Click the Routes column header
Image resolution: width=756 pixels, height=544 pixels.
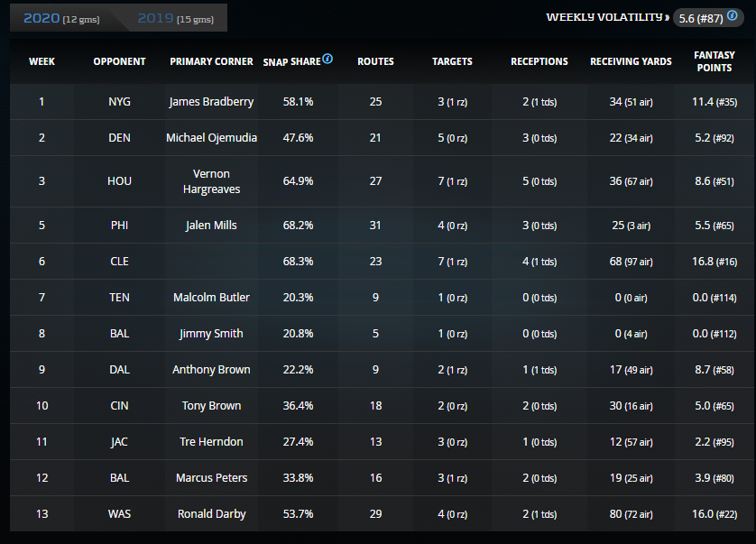[375, 61]
